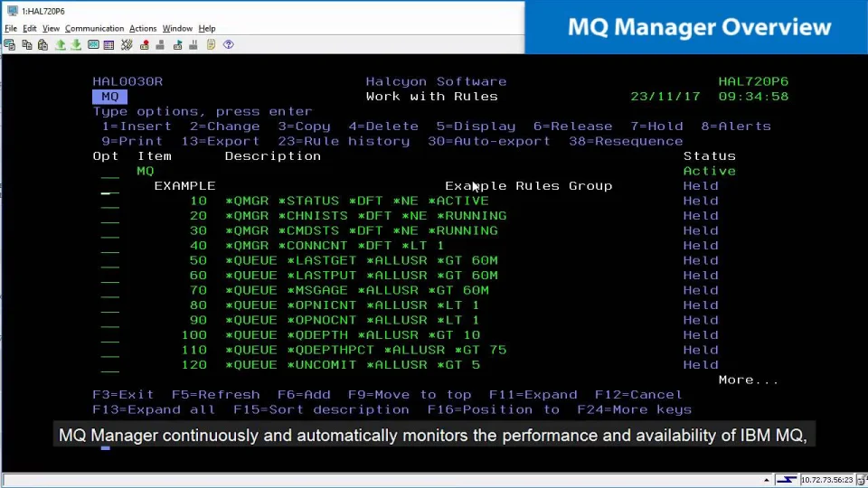Click the Color mapping grid icon
The height and width of the screenshot is (488, 868).
pos(108,45)
